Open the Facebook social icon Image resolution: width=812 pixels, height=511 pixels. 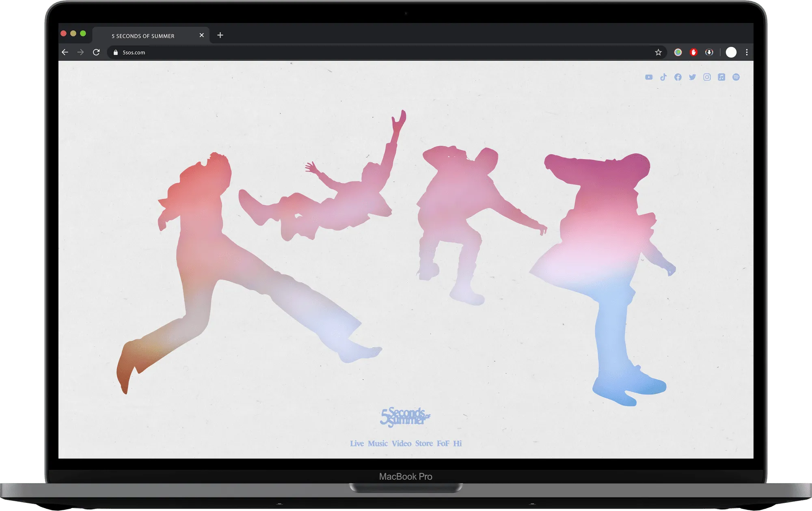coord(678,77)
